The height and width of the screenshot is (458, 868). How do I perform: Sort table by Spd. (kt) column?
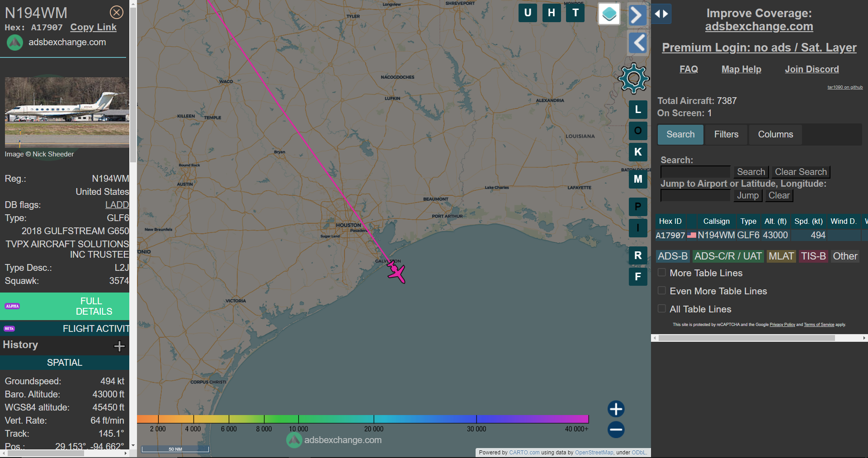click(808, 221)
